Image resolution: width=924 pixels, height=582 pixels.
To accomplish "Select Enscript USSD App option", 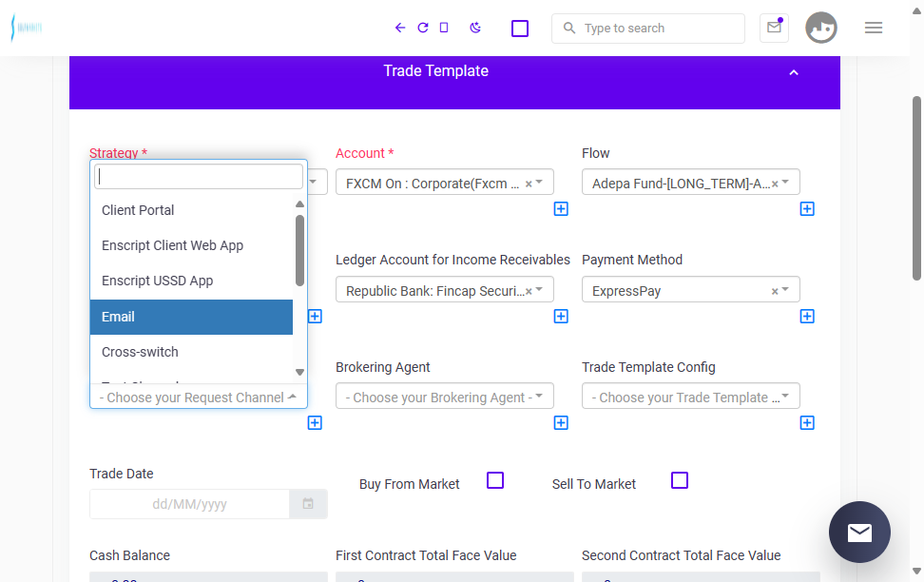I will click(191, 281).
